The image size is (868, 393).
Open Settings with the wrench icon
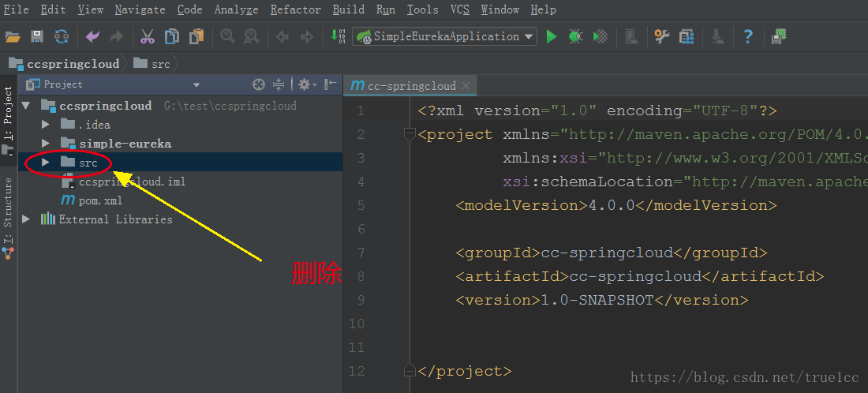click(661, 37)
